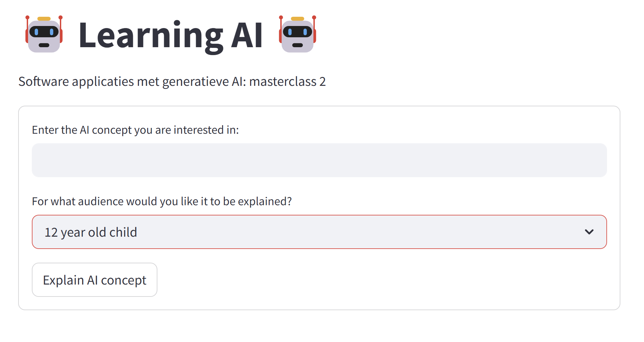Click the 'Learning AI' page heading text

click(x=171, y=36)
